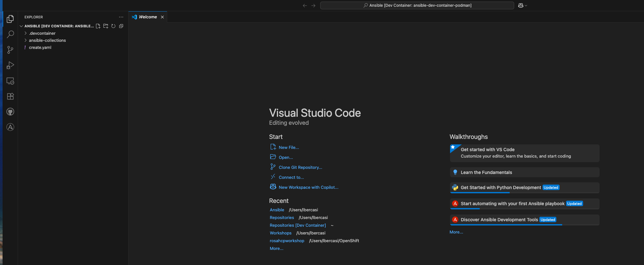This screenshot has height=265, width=644.
Task: Open the create.yaml file
Action: (73, 47)
